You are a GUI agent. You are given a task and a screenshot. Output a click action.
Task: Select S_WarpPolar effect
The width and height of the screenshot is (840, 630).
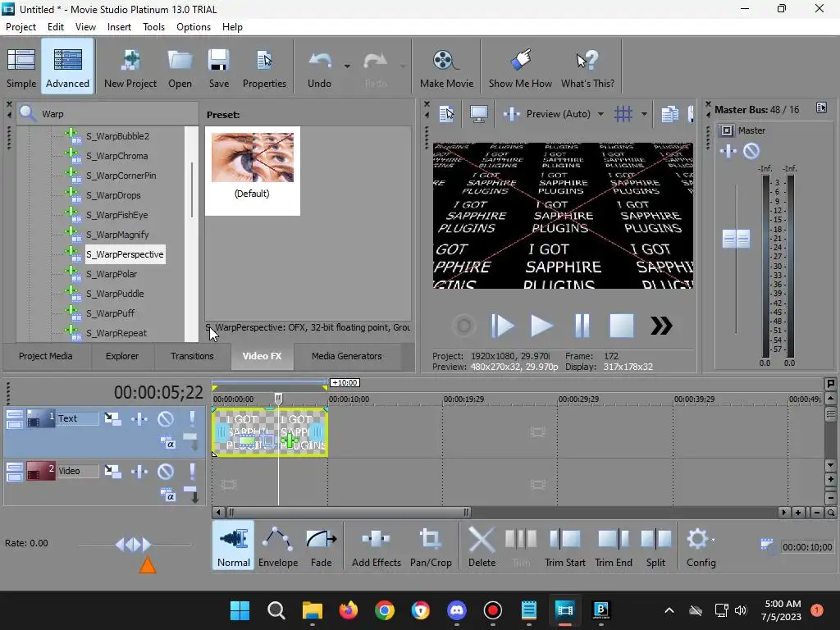click(112, 274)
